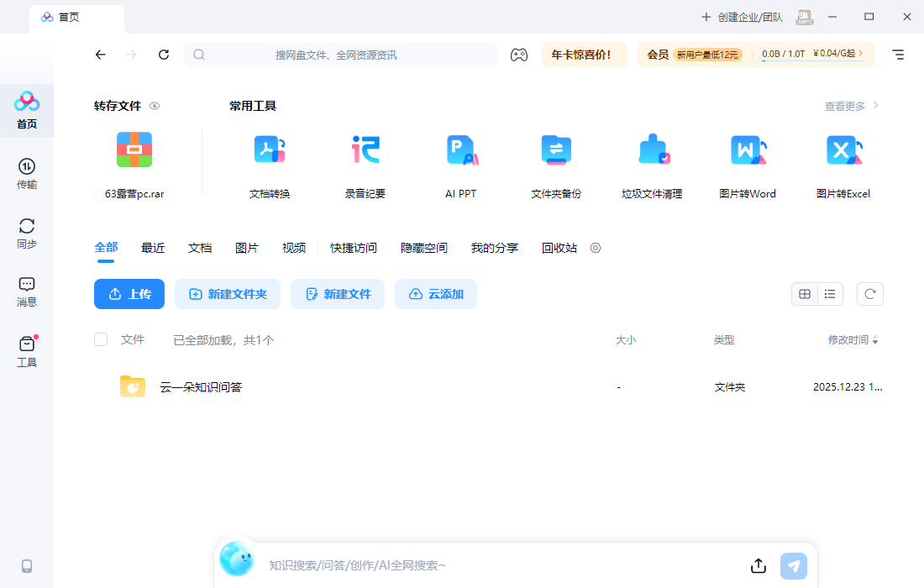Select the 我的分享 tab
Image resolution: width=924 pixels, height=588 pixels.
click(x=495, y=248)
